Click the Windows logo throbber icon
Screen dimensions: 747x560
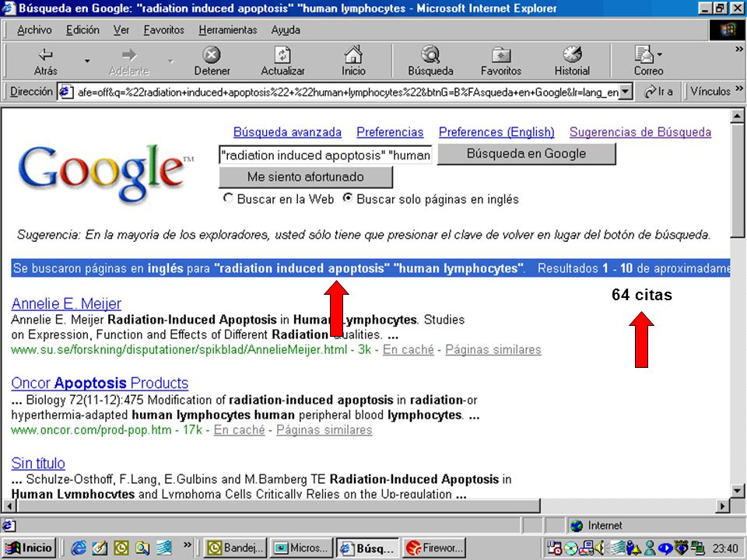click(727, 30)
